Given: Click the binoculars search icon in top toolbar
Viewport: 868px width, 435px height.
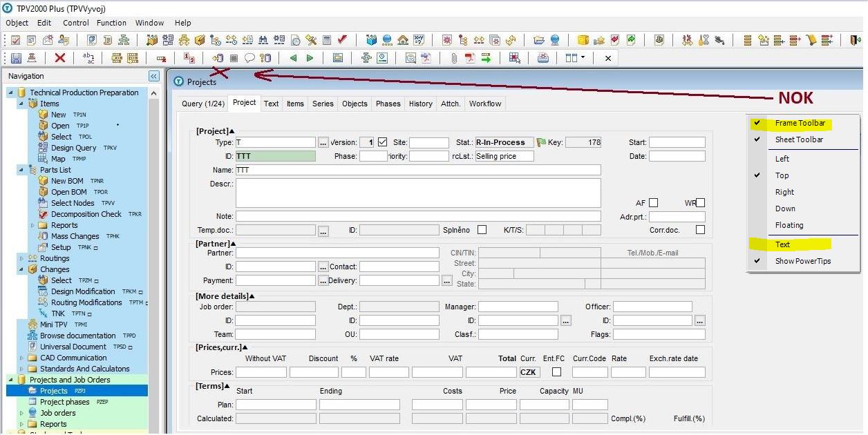Looking at the screenshot, I should click(263, 40).
